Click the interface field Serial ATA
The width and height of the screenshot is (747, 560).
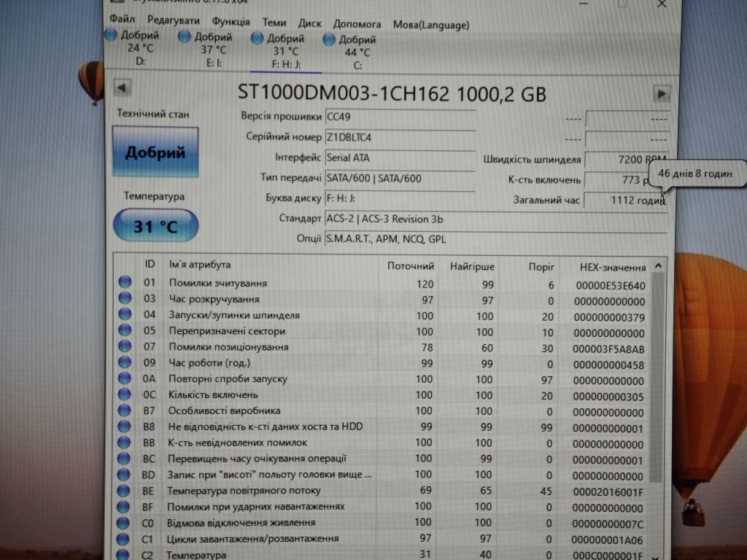(400, 158)
